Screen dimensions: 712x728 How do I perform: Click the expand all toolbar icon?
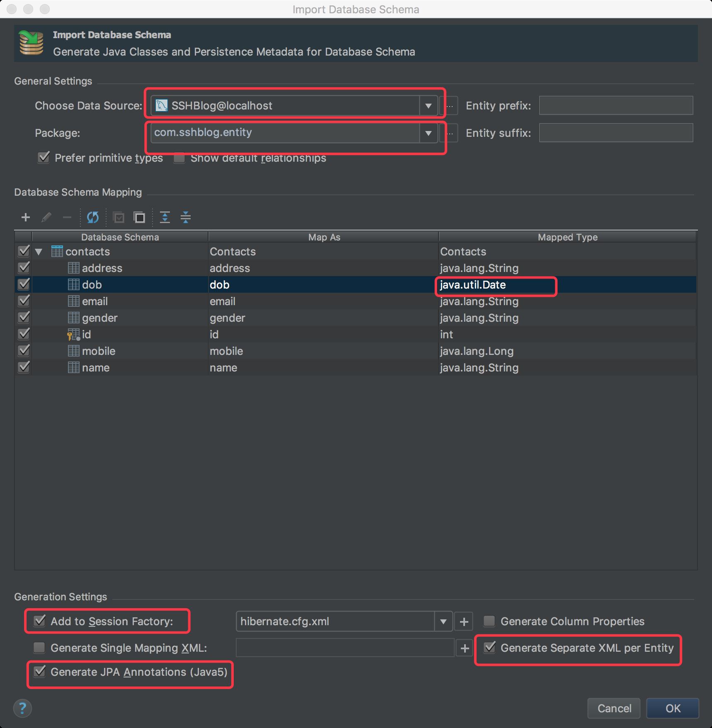(165, 217)
